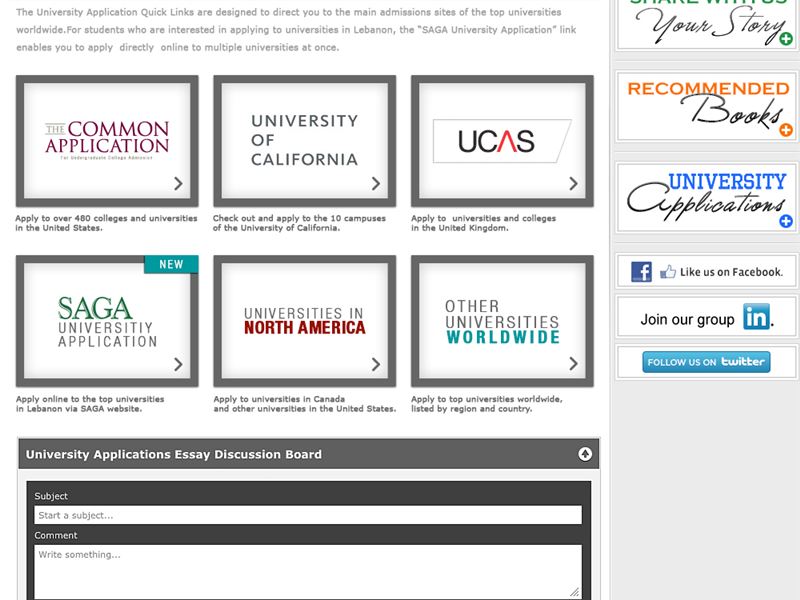Click the Facebook logo icon

click(x=641, y=272)
